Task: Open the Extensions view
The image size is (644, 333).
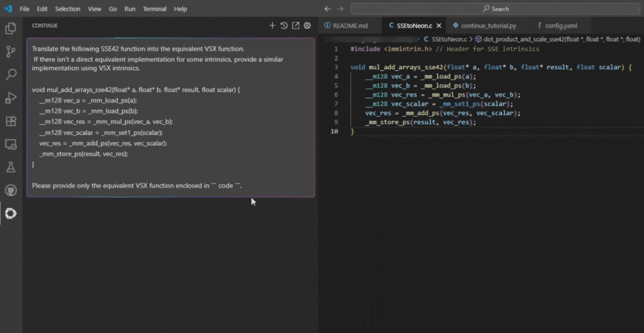Action: coord(11,121)
